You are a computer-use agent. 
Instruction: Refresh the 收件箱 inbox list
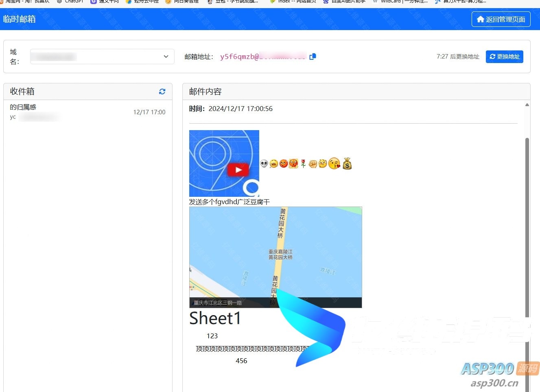(162, 91)
